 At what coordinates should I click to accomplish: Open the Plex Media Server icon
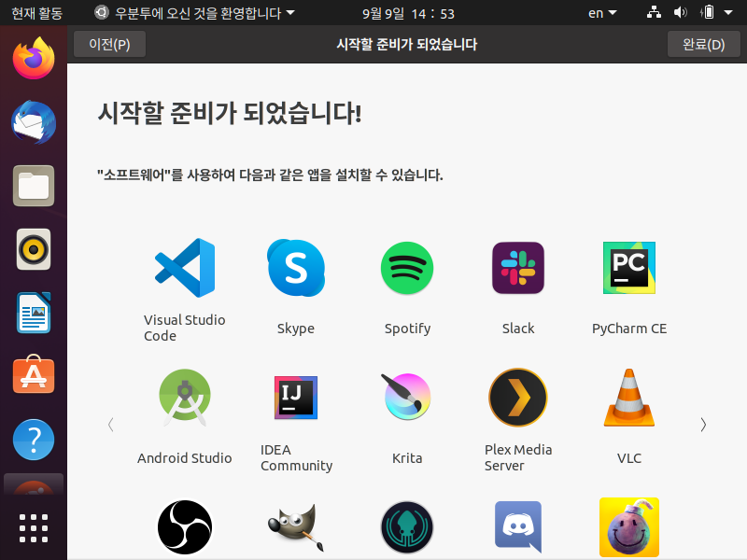518,398
